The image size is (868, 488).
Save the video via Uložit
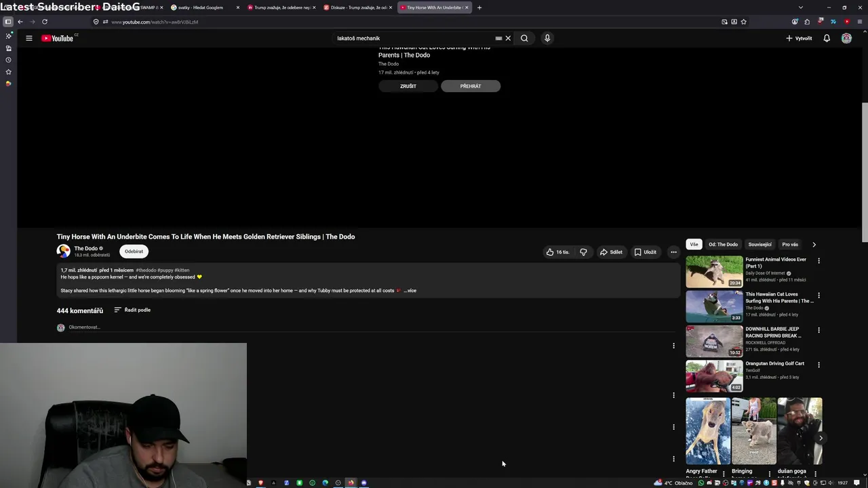(x=645, y=252)
